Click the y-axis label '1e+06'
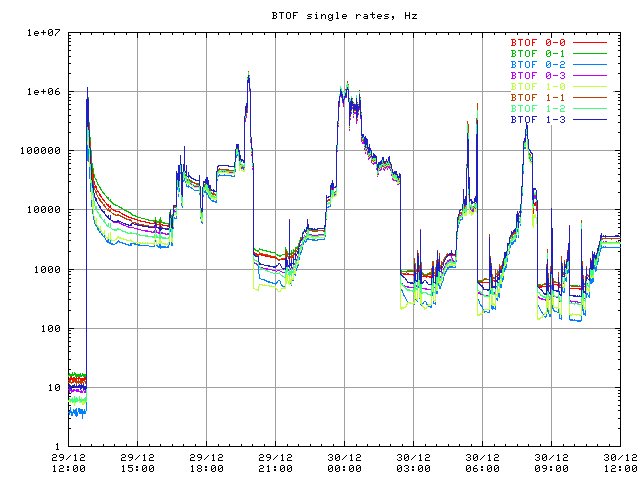 44,92
